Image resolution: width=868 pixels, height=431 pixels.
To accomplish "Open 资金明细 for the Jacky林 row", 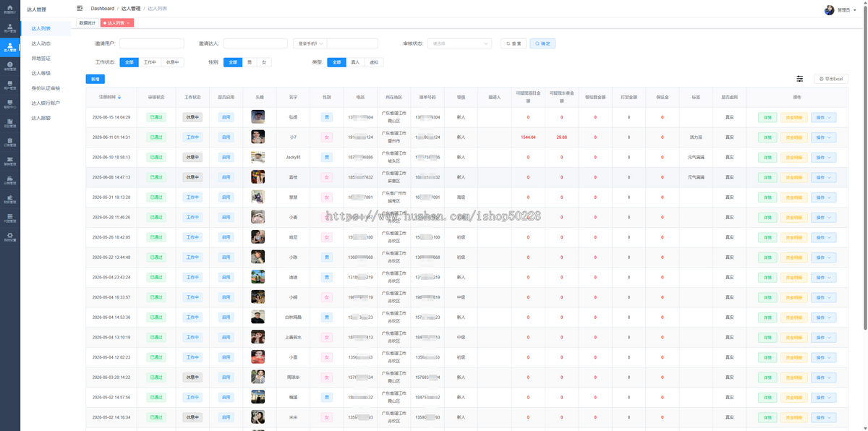I will coord(793,158).
